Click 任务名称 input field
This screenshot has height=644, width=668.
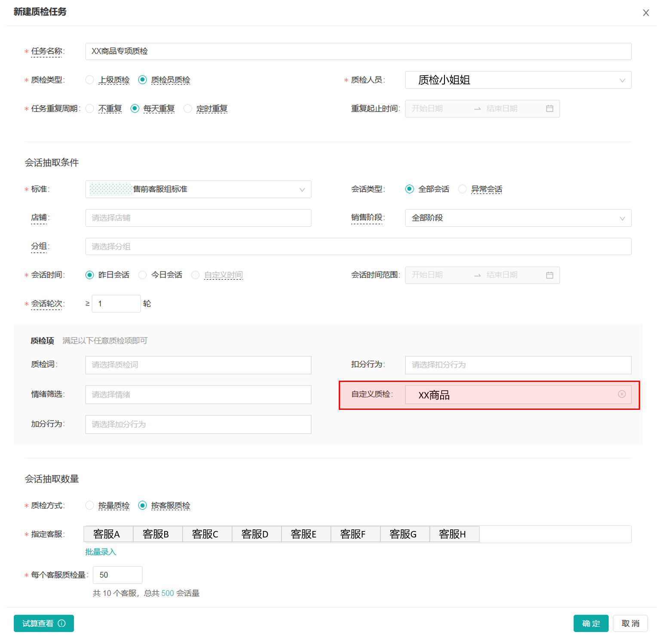click(x=358, y=51)
